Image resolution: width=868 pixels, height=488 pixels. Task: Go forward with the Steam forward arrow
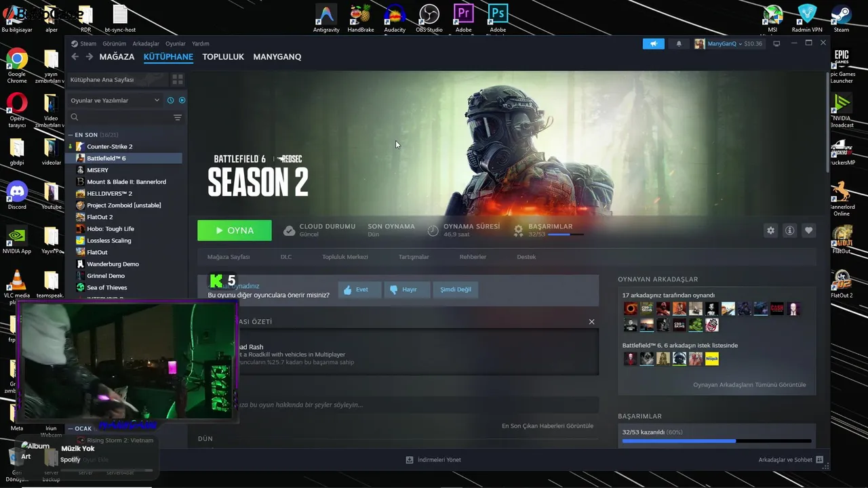[89, 57]
